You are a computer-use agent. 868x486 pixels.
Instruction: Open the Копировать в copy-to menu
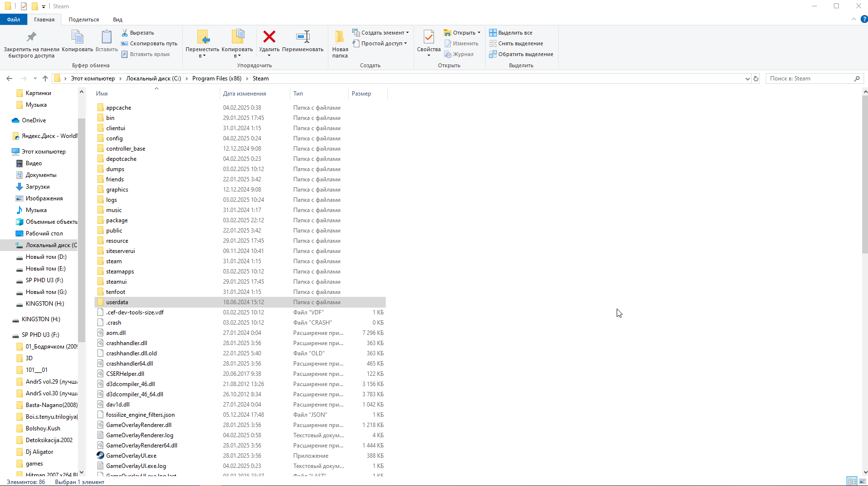[x=237, y=44]
